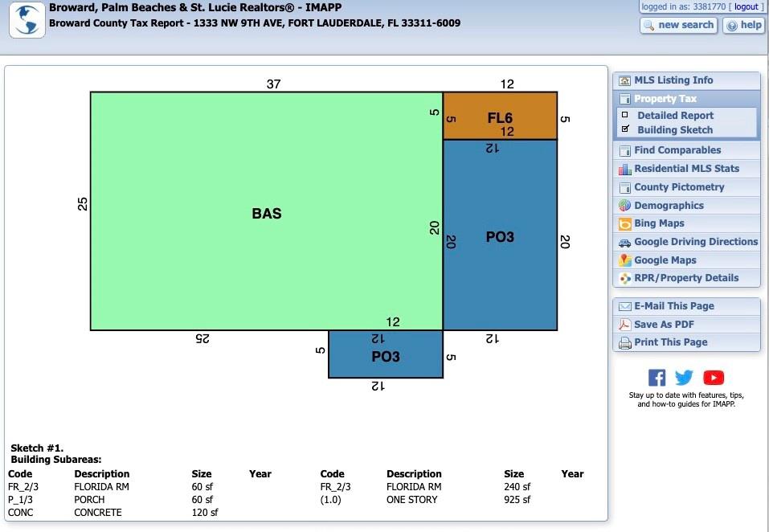Open Find Comparables menu item
The image size is (769, 532).
click(677, 150)
